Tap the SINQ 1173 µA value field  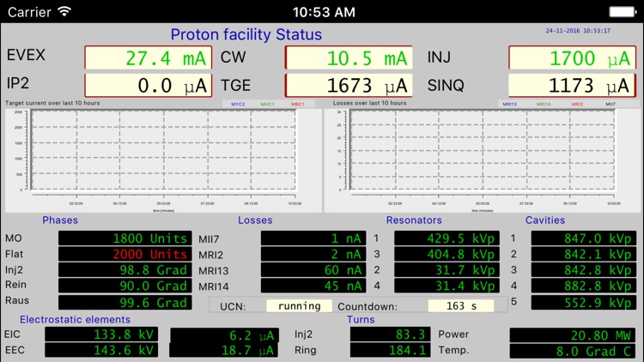(x=572, y=86)
